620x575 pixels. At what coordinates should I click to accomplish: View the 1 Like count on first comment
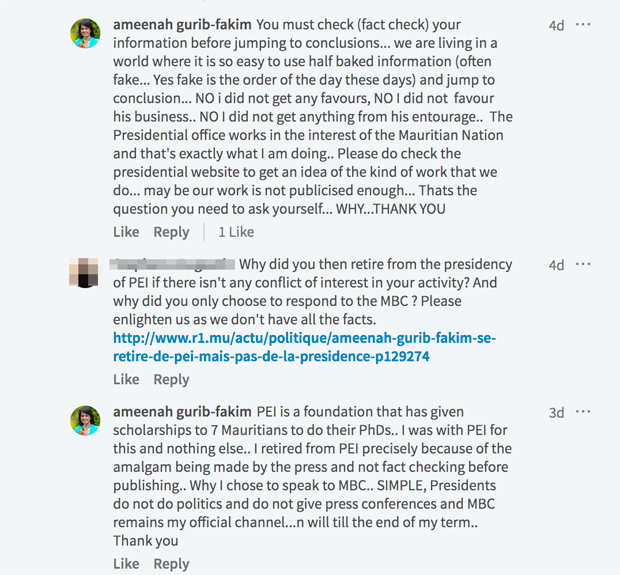[236, 232]
